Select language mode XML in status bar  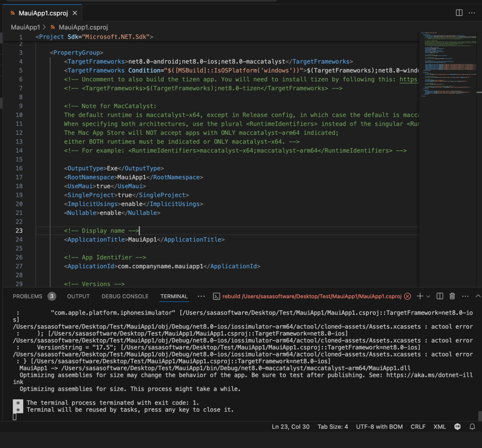[439, 427]
